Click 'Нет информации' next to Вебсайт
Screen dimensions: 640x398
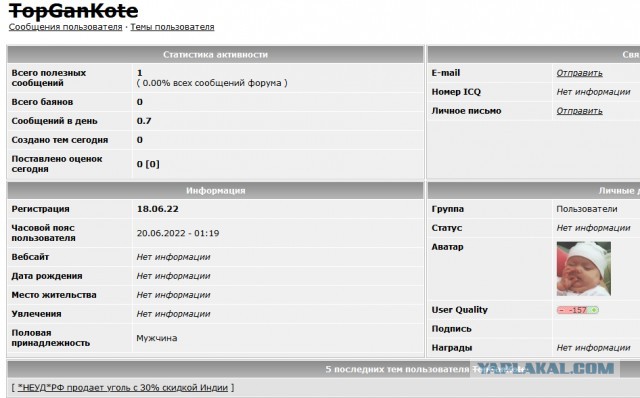173,257
